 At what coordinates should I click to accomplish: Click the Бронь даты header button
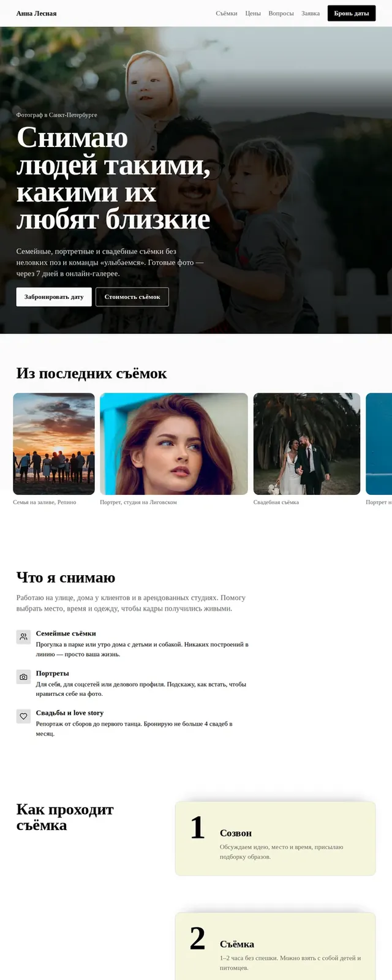(352, 13)
